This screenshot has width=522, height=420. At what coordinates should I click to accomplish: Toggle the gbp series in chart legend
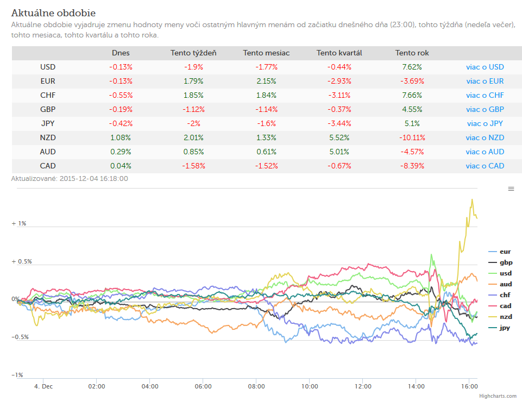pos(500,262)
